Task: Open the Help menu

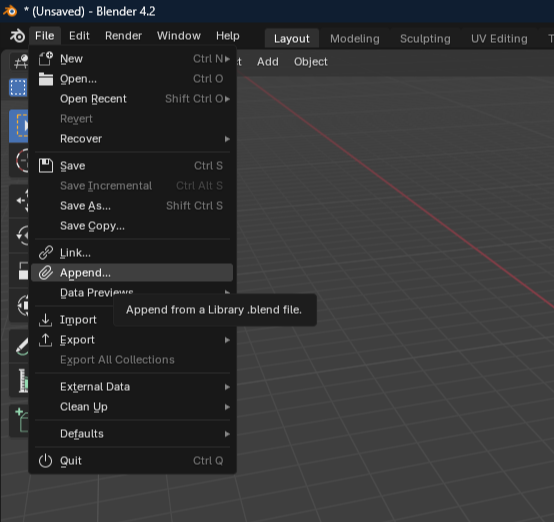Action: coord(228,36)
